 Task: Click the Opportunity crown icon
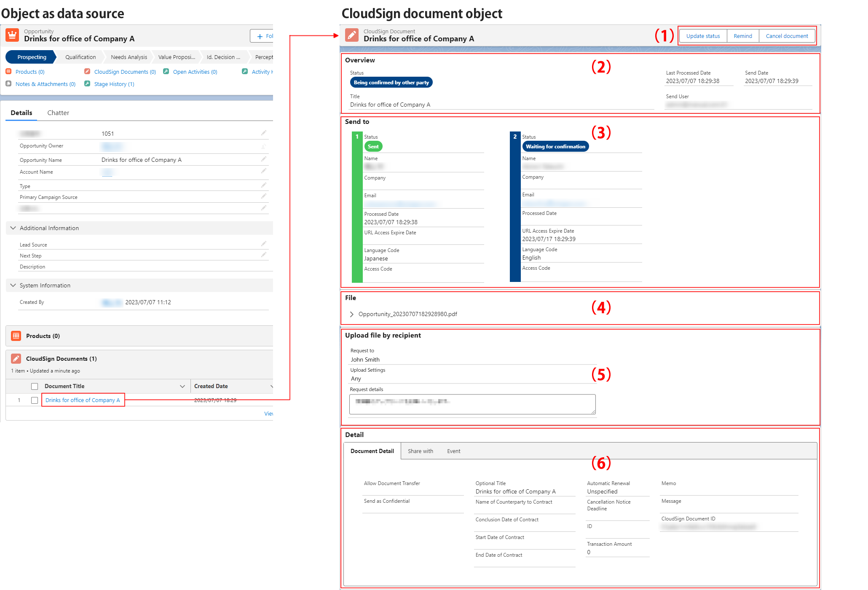click(x=12, y=35)
